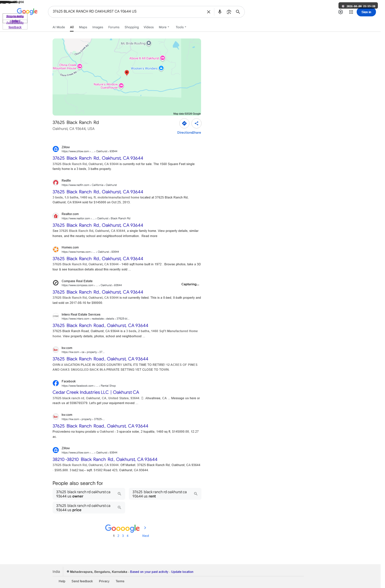
Task: Select suggestion '37625 black ranch rd... owner'
Action: pos(89,494)
